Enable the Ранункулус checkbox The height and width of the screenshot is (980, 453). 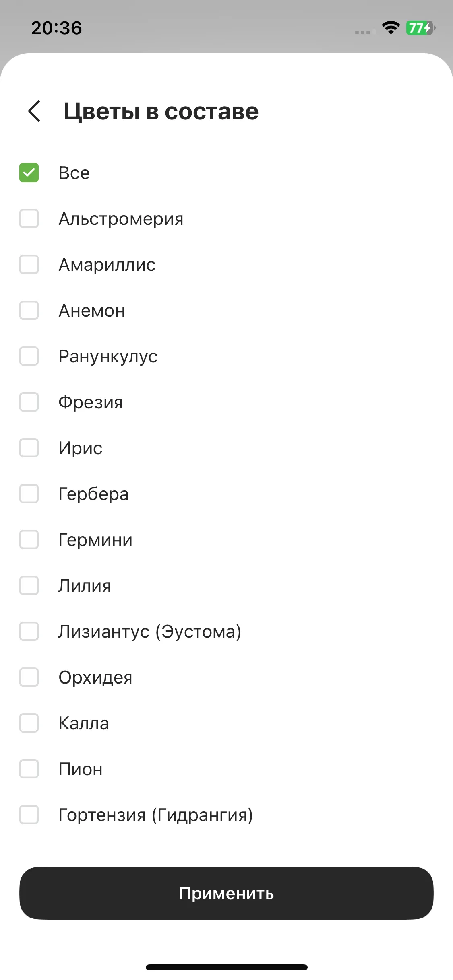click(x=29, y=356)
